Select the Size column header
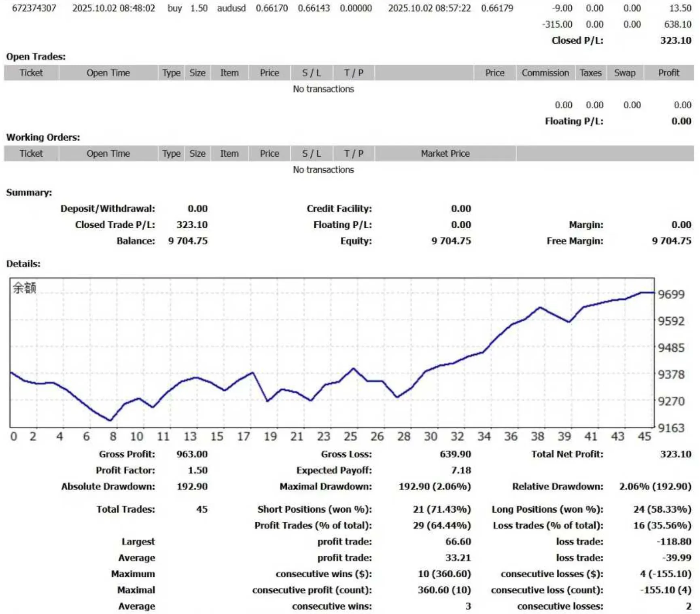The width and height of the screenshot is (700, 614). 198,73
